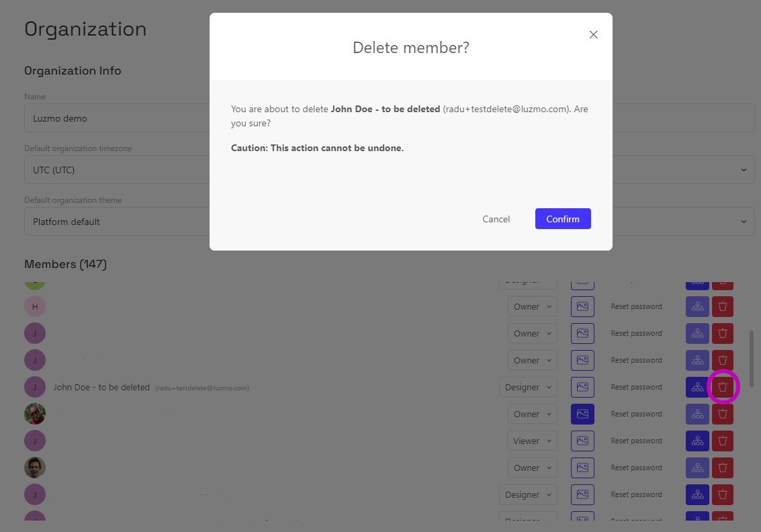Image resolution: width=761 pixels, height=532 pixels.
Task: Click the avatar image icon in John Doe's row
Action: (582, 387)
